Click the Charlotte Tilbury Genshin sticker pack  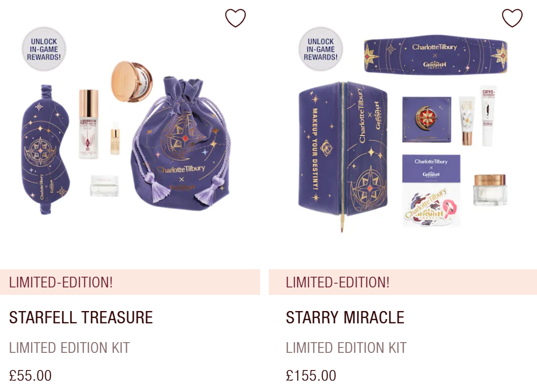(431, 191)
